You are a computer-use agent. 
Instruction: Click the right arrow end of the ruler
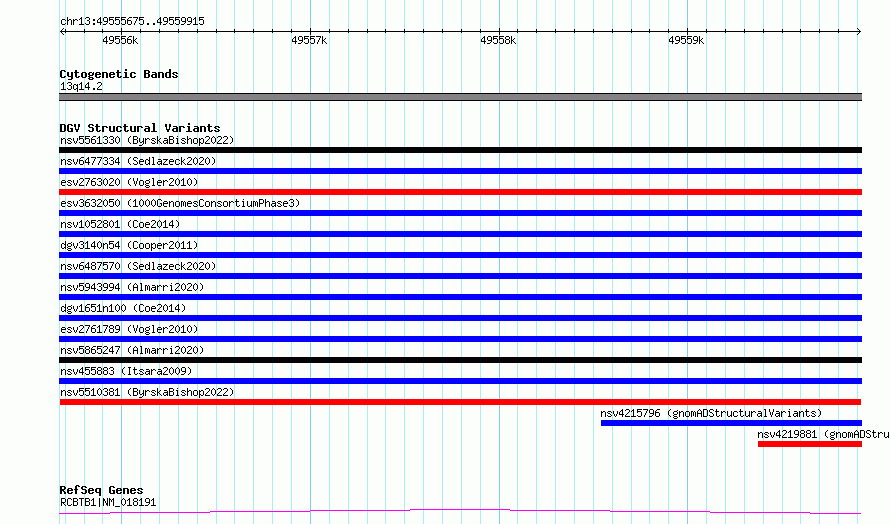tap(859, 32)
